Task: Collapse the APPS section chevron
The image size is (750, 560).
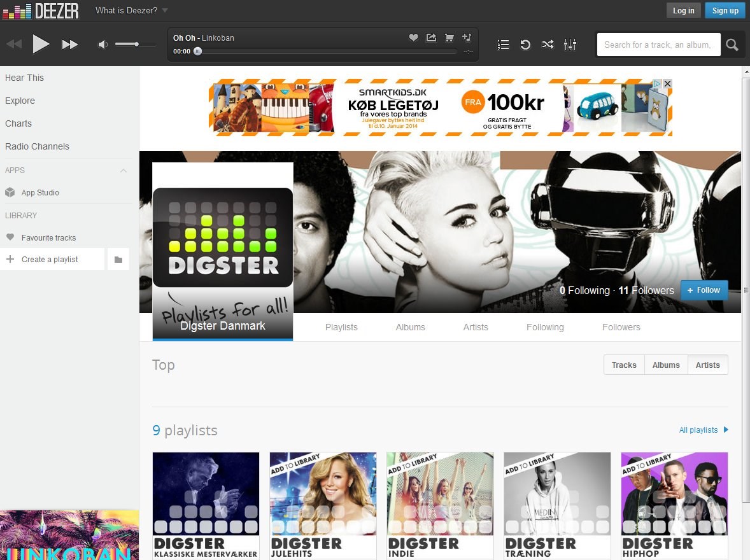Action: pyautogui.click(x=124, y=171)
